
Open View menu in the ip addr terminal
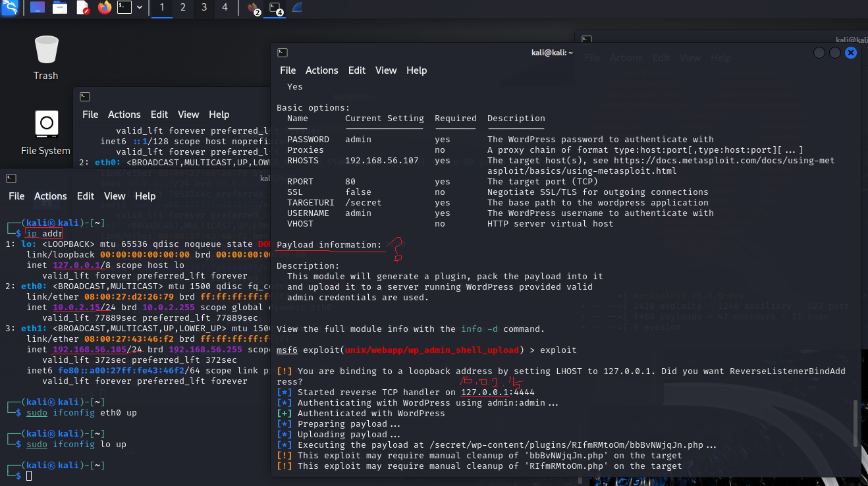click(115, 196)
